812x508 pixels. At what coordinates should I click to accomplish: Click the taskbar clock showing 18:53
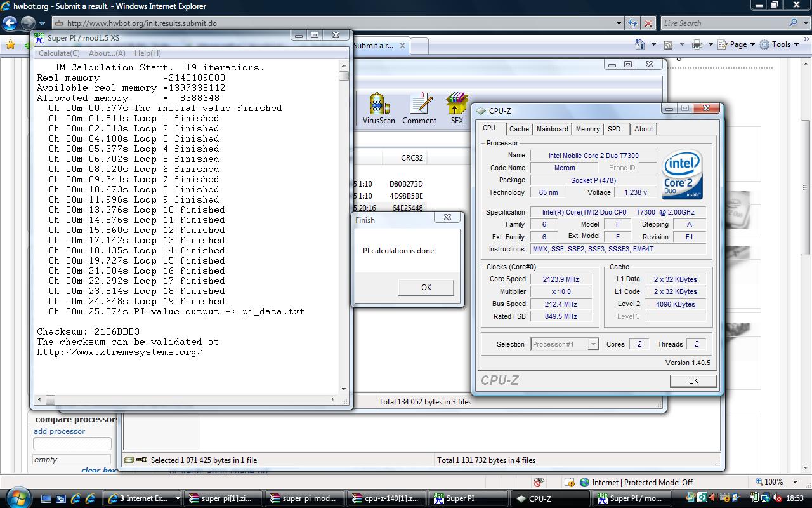(x=795, y=498)
